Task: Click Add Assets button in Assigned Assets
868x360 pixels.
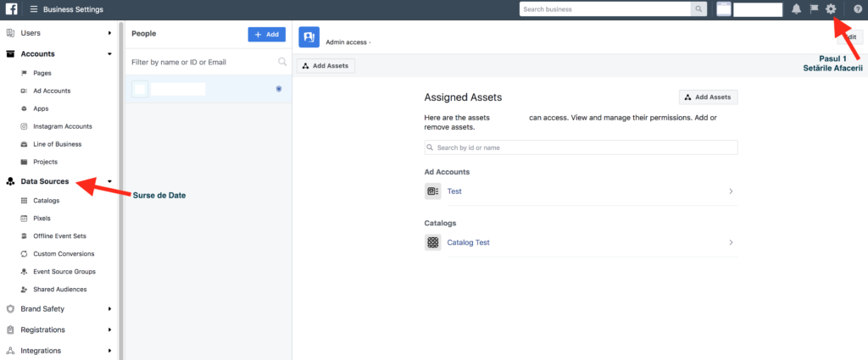Action: pyautogui.click(x=708, y=97)
